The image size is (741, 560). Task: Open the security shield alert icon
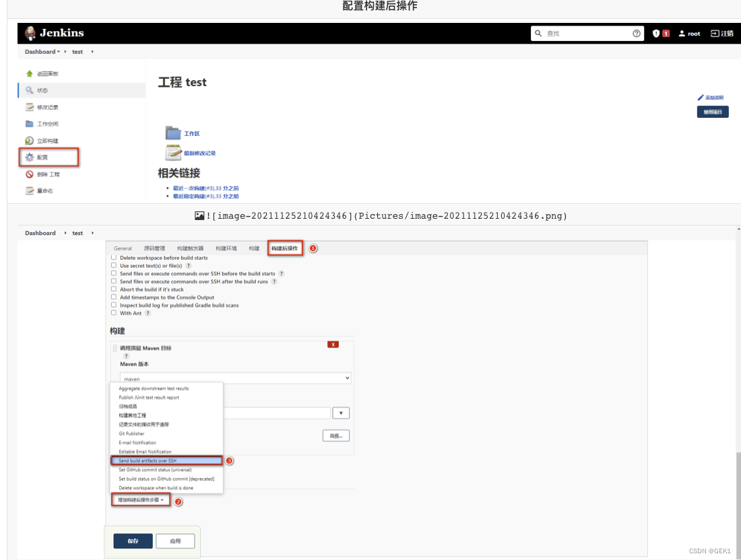[x=656, y=34]
